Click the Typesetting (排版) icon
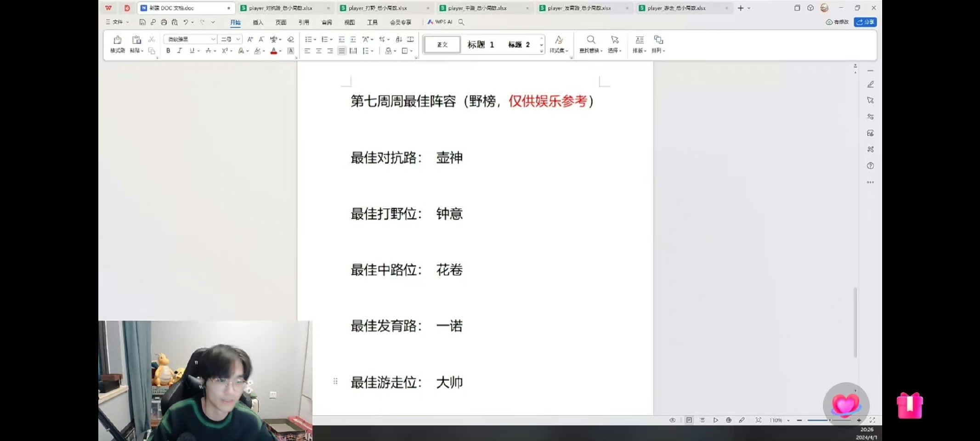The image size is (980, 441). click(x=640, y=40)
